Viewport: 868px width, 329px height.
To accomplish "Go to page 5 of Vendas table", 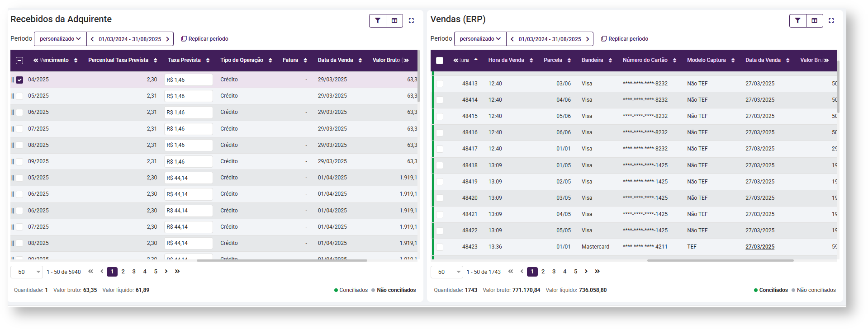I will (575, 272).
